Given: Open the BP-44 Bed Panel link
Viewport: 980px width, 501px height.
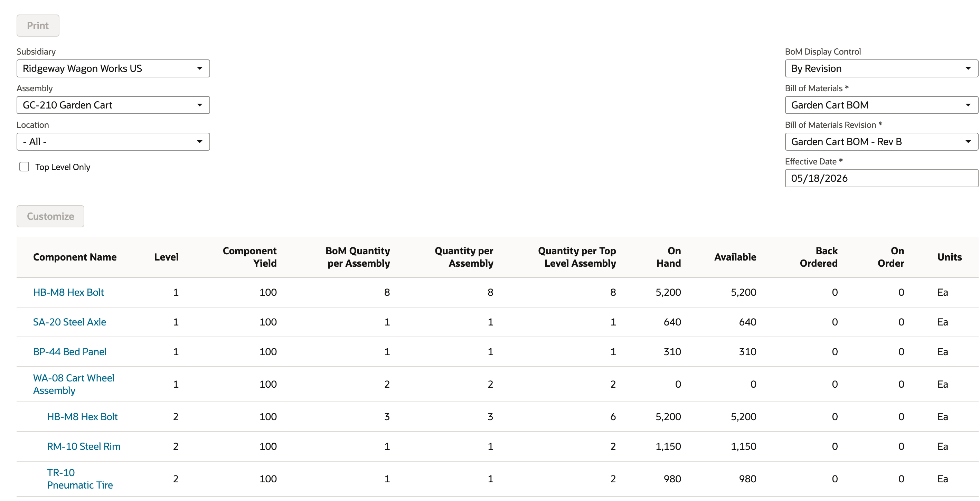Looking at the screenshot, I should [x=69, y=351].
